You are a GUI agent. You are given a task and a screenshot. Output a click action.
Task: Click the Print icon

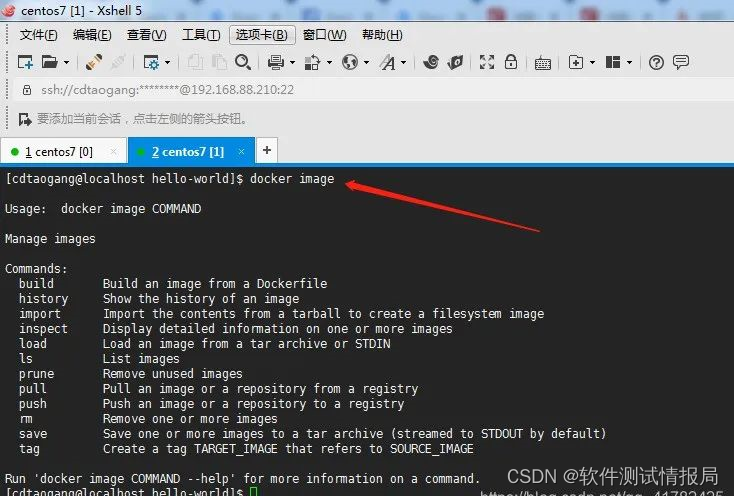(x=276, y=62)
